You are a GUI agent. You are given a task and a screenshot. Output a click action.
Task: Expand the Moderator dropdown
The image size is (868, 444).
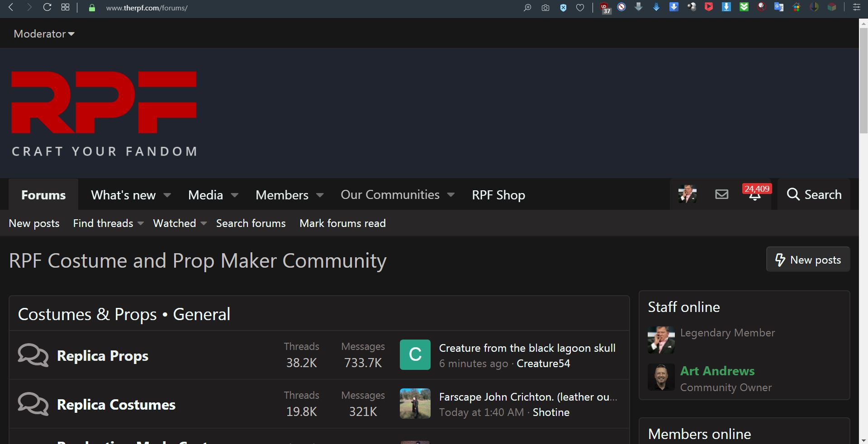click(x=44, y=33)
